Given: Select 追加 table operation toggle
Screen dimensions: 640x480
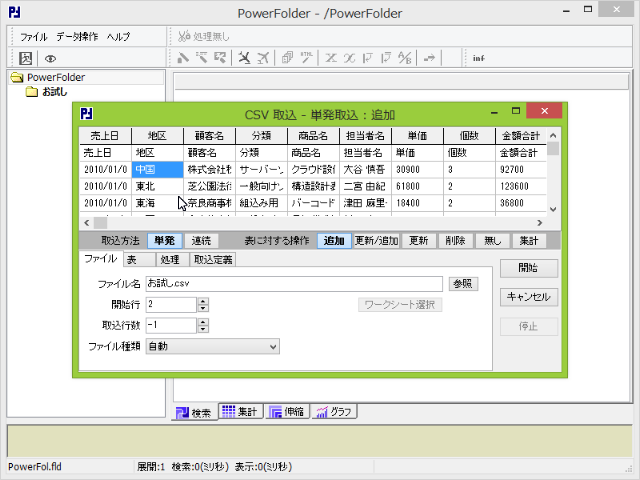Looking at the screenshot, I should click(x=334, y=241).
